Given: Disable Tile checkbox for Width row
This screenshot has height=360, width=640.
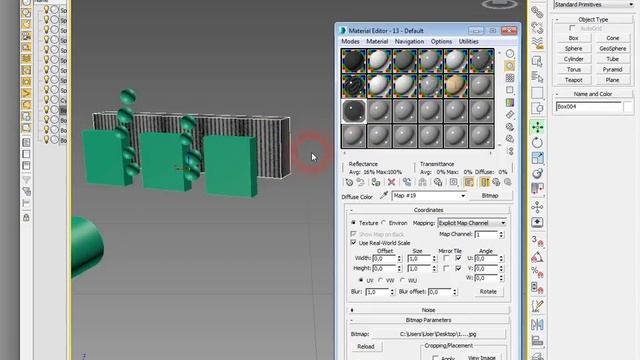Looking at the screenshot, I should click(x=458, y=258).
